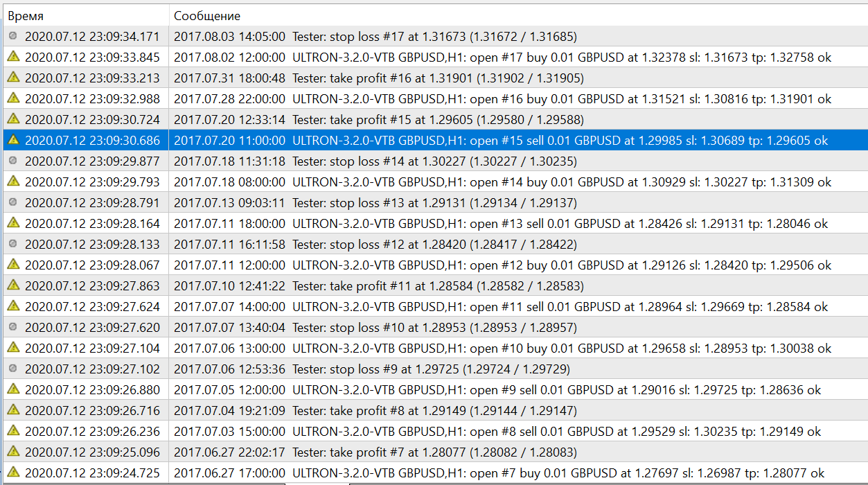The image size is (868, 485).
Task: Click grey icon of stop loss #13 row
Action: pos(12,202)
